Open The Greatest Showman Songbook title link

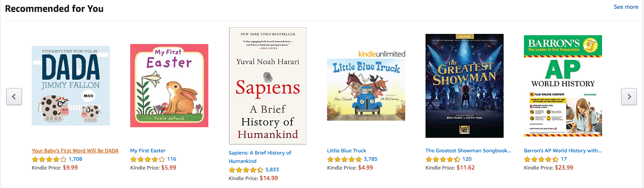click(x=468, y=151)
